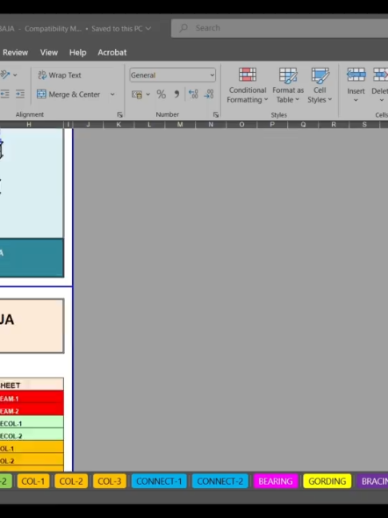Select column K header
388x518 pixels.
coord(118,124)
